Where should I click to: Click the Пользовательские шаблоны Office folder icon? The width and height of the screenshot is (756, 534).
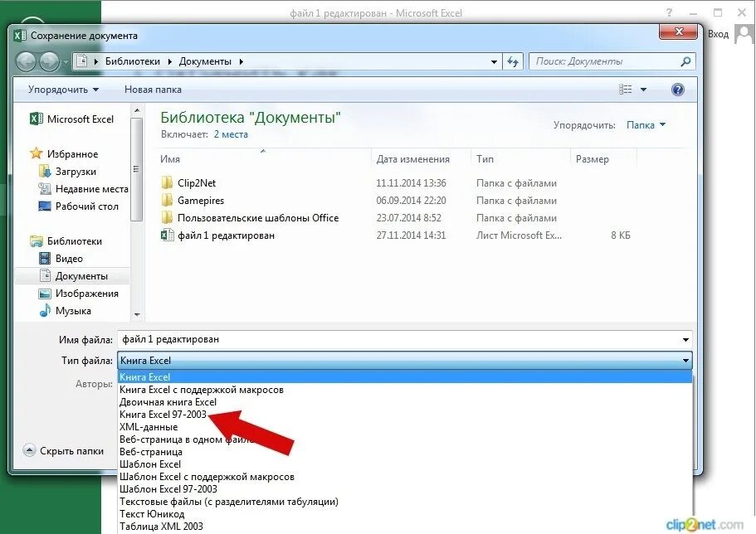[x=167, y=217]
